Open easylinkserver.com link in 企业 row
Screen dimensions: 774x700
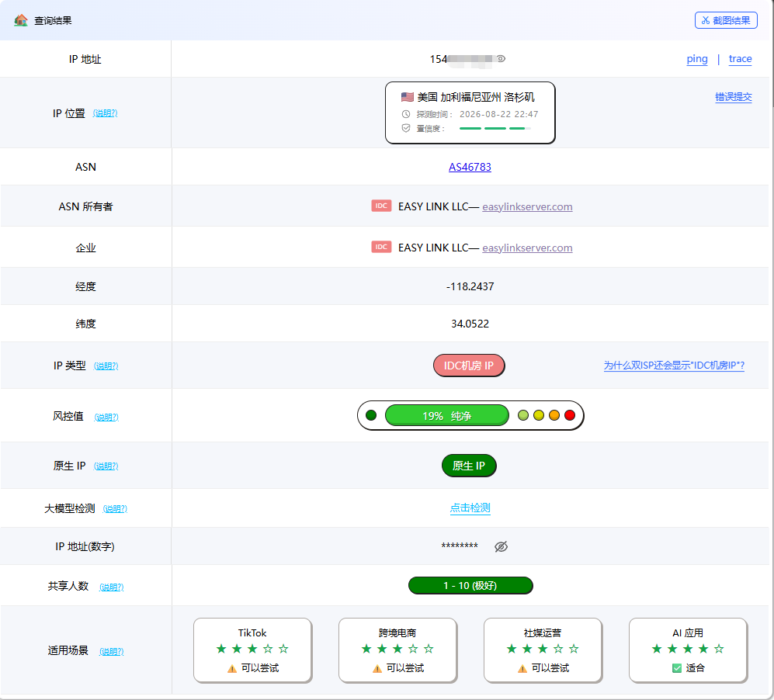tap(527, 248)
